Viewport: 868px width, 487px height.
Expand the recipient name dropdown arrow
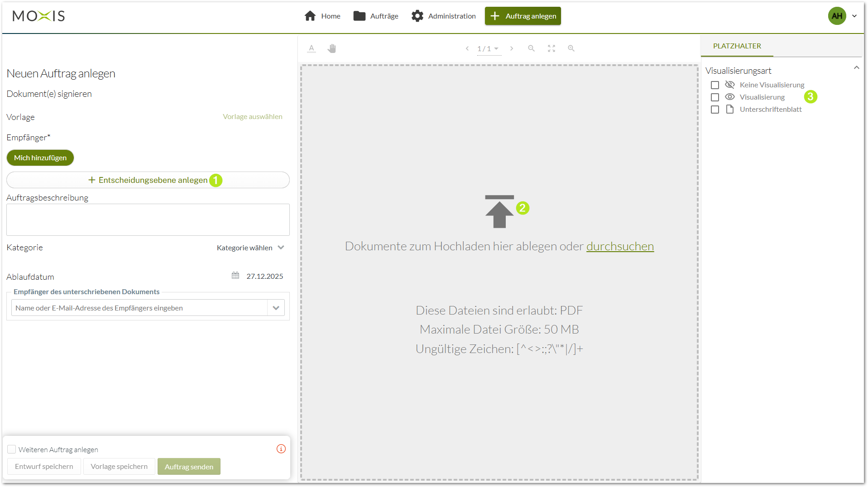click(x=276, y=308)
